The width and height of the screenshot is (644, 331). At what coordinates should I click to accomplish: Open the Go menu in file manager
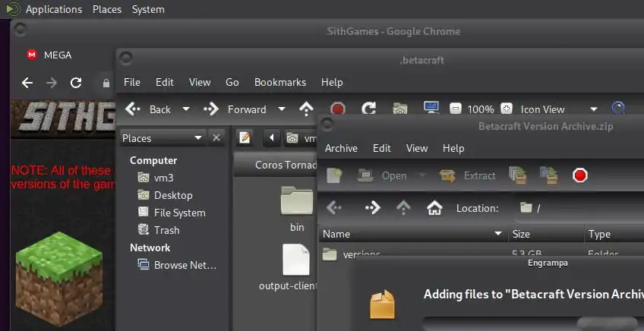coord(232,82)
